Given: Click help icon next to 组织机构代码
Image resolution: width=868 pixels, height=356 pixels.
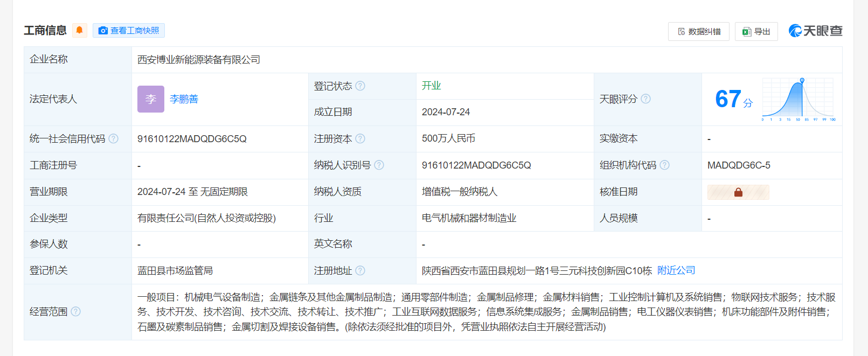Looking at the screenshot, I should point(664,165).
